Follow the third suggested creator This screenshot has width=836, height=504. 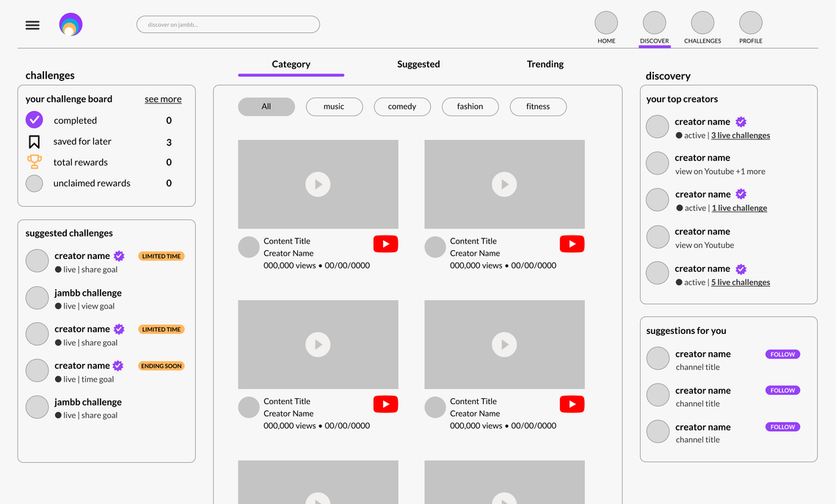coord(782,427)
